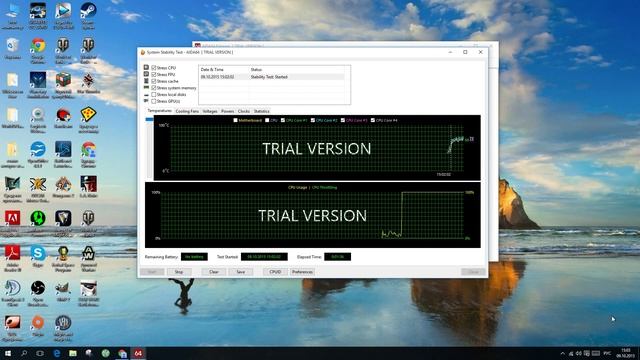Uncheck Stress system memory option
640x360 pixels.
[x=154, y=88]
